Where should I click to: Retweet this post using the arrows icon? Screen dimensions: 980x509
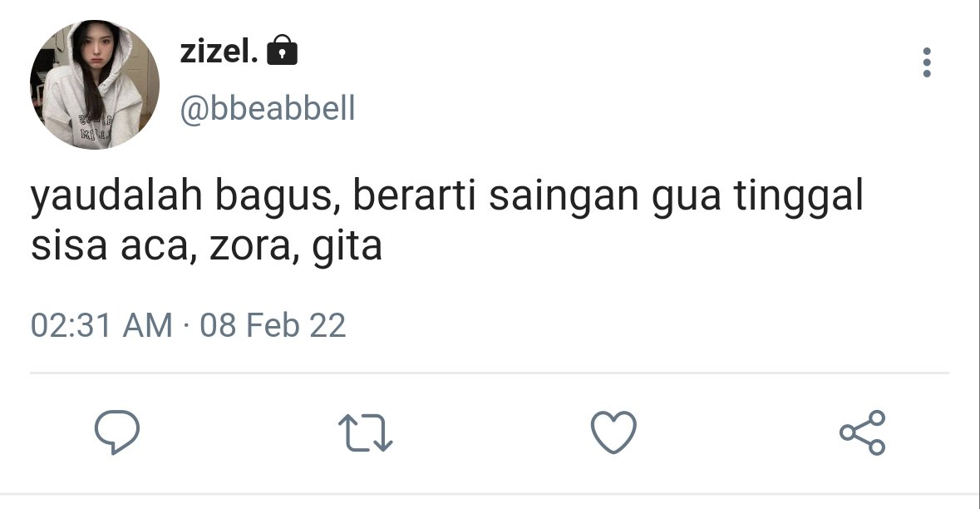pos(365,432)
